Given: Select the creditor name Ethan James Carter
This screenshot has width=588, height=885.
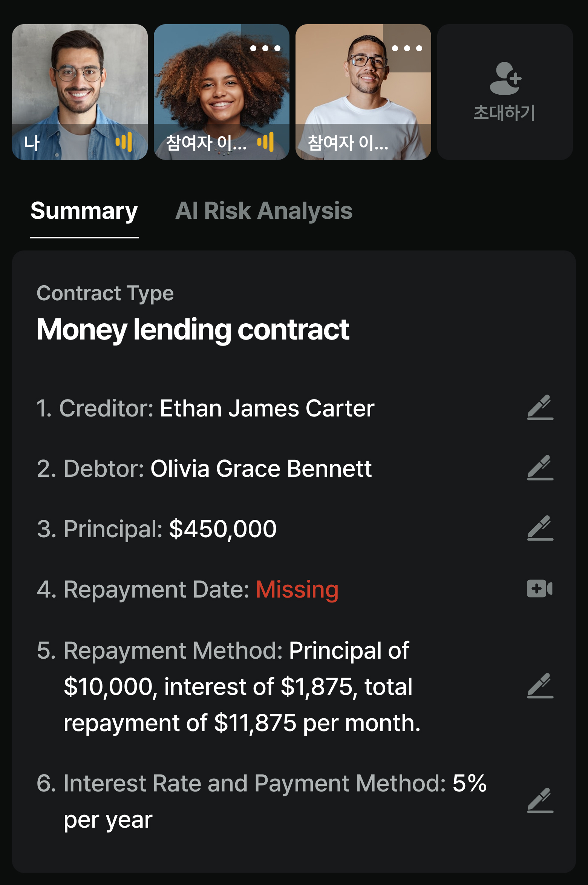Looking at the screenshot, I should tap(267, 408).
